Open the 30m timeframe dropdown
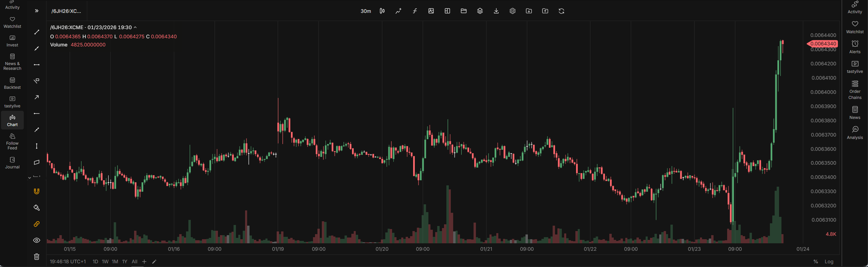 pos(366,11)
